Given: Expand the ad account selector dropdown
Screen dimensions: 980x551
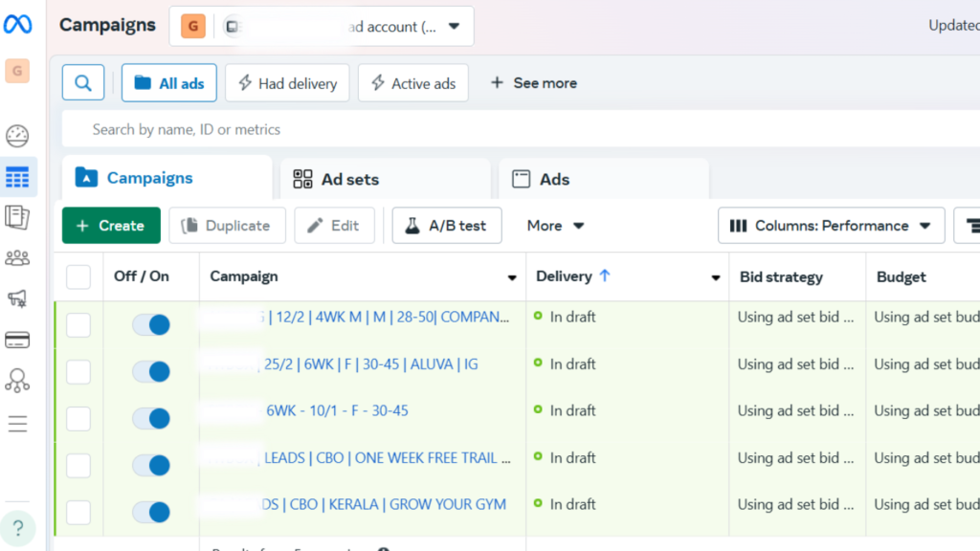Looking at the screenshot, I should [454, 26].
